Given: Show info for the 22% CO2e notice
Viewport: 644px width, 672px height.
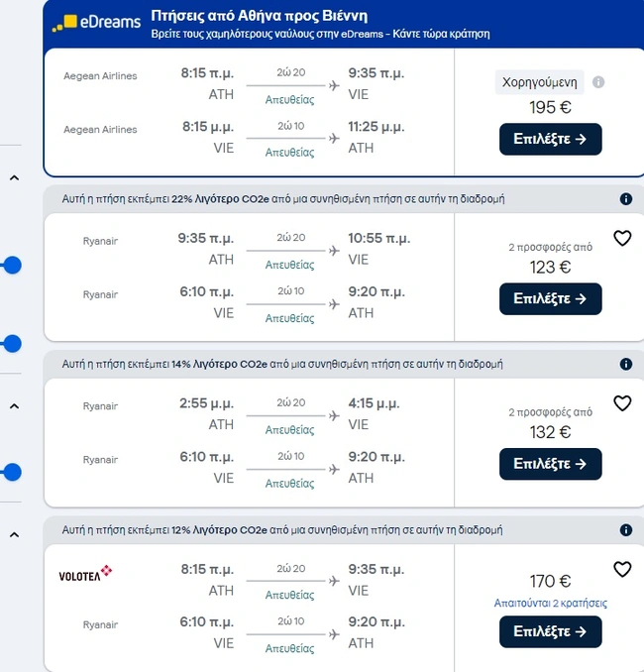Looking at the screenshot, I should (626, 199).
